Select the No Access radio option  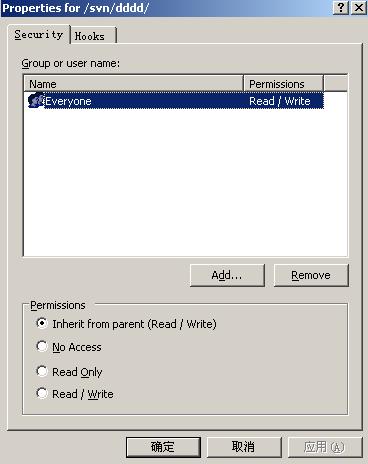(x=69, y=347)
